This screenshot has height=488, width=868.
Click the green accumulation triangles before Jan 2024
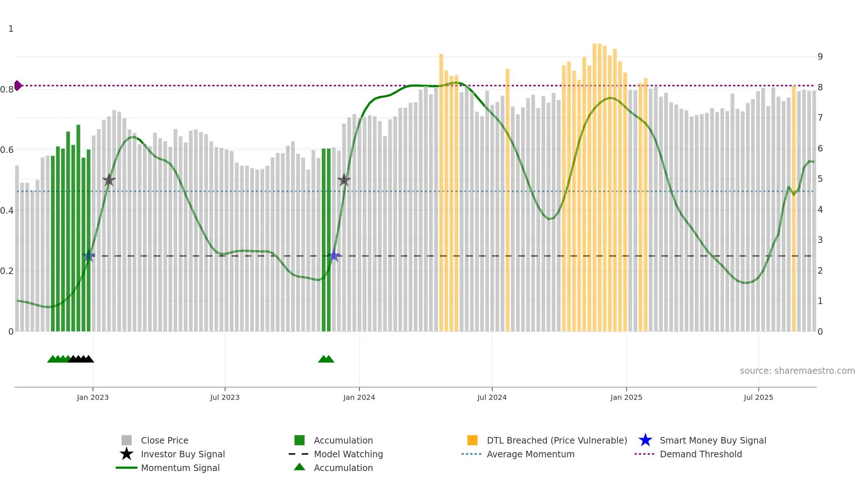(326, 359)
